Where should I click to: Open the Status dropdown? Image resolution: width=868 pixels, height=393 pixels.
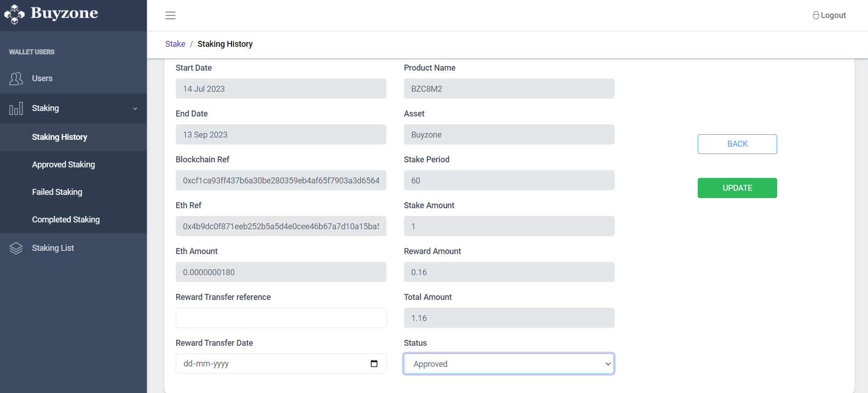(x=509, y=364)
